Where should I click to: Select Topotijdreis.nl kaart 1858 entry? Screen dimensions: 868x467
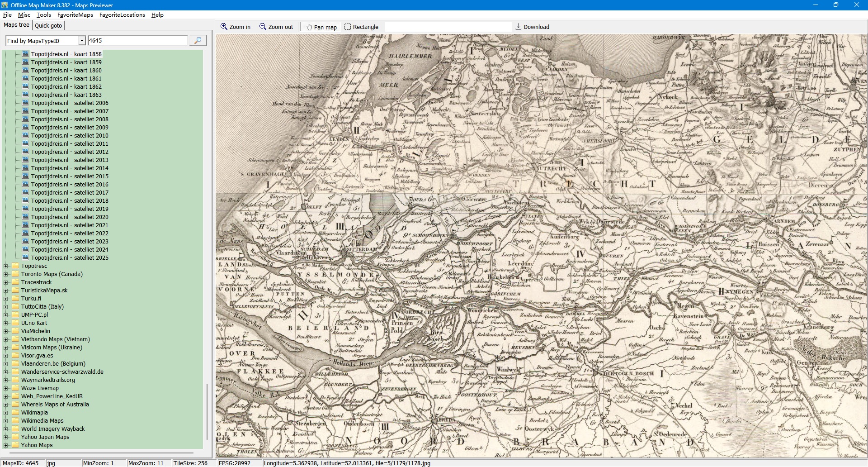coord(66,54)
